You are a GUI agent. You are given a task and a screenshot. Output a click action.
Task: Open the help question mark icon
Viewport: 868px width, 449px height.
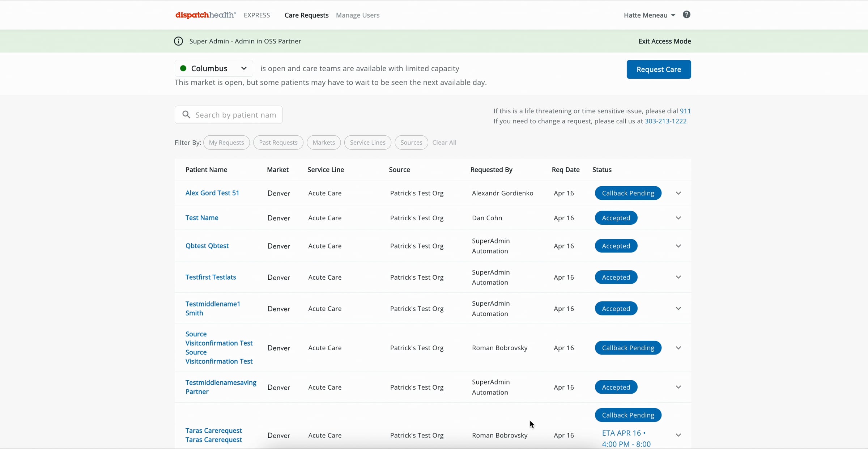[686, 14]
